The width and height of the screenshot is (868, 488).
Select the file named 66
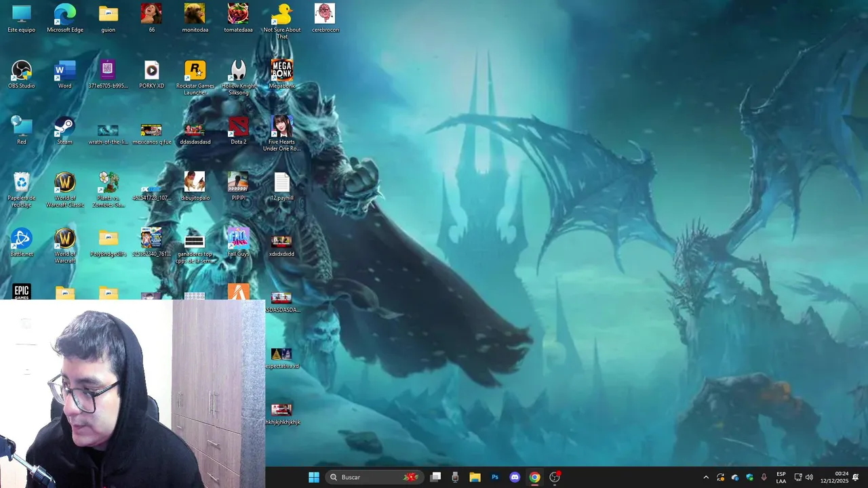(151, 18)
